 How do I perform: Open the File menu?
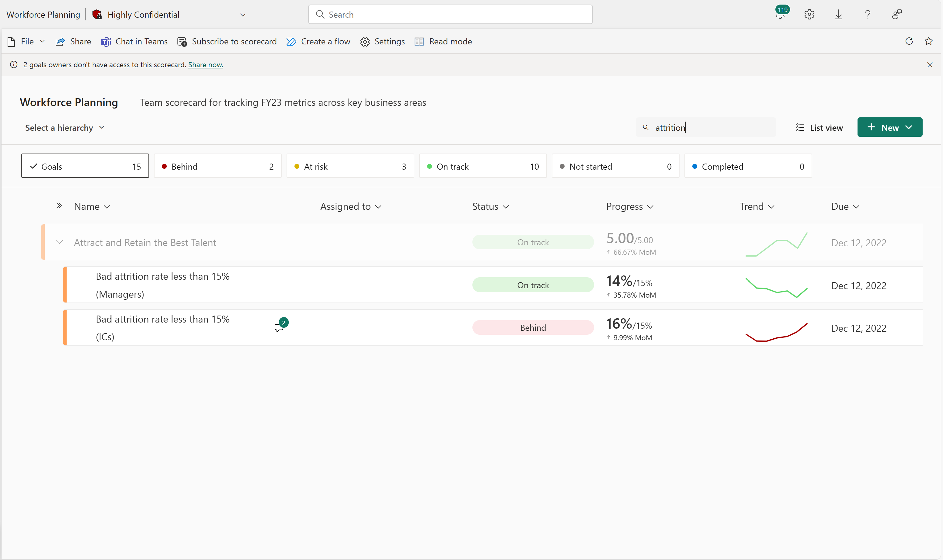point(27,41)
